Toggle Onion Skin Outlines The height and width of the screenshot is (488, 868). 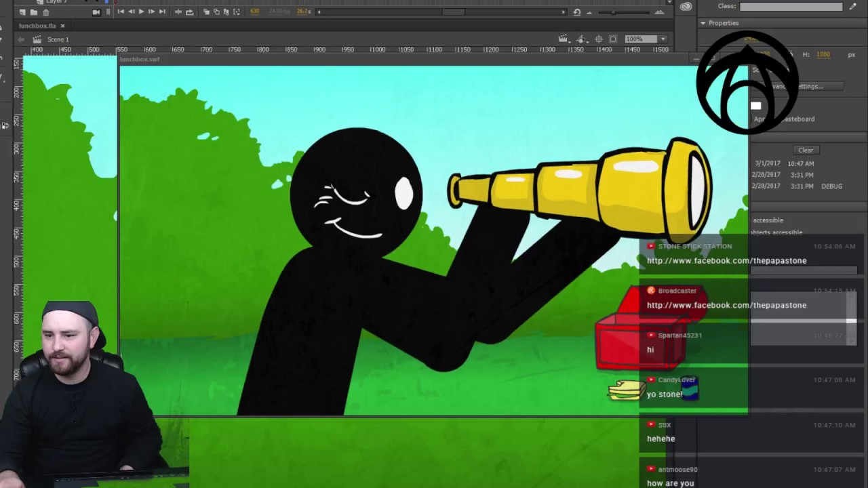(x=216, y=12)
